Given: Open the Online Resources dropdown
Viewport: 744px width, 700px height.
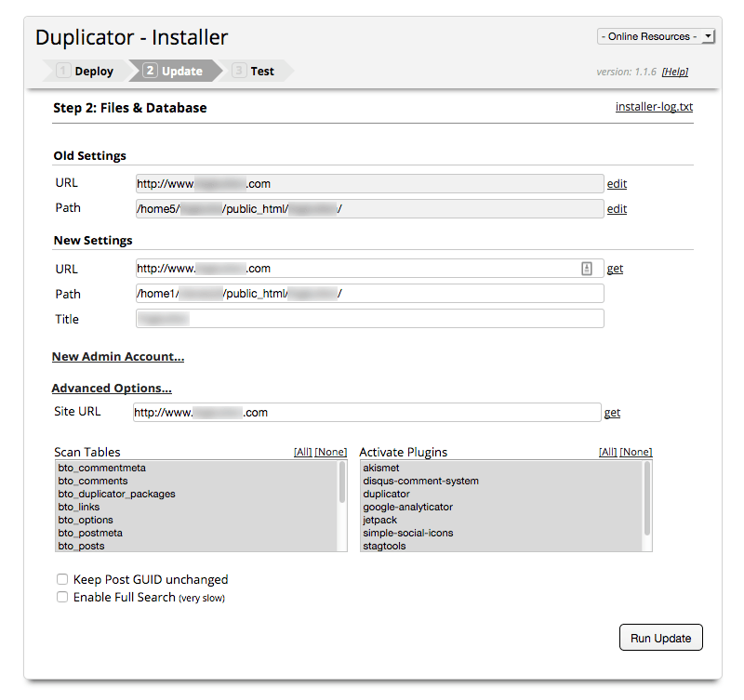Looking at the screenshot, I should 656,36.
